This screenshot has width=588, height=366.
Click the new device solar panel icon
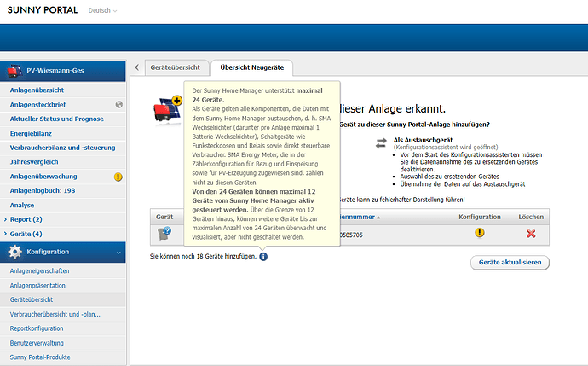[168, 109]
